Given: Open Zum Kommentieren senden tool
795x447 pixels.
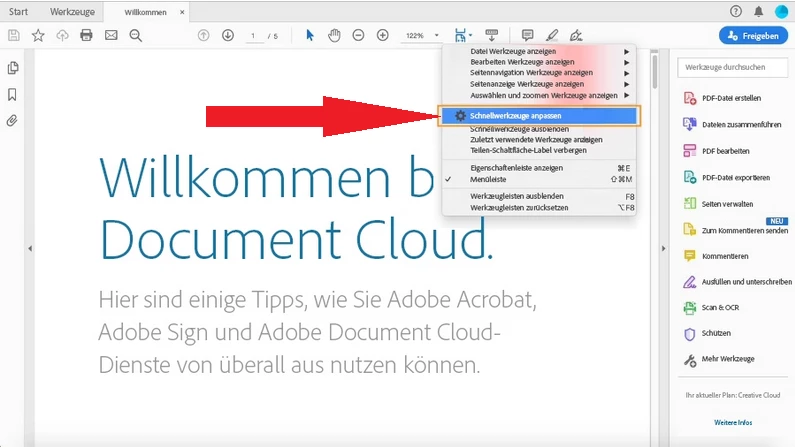Looking at the screenshot, I should coord(735,230).
